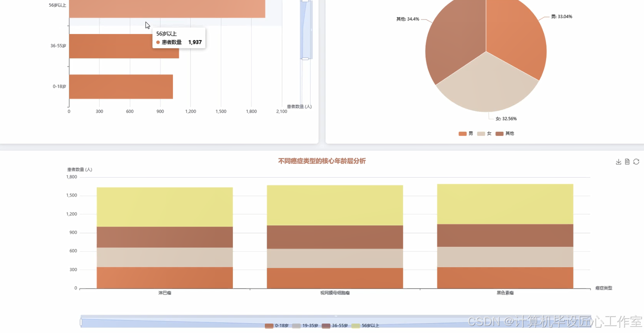Click the orange segment of 黑色素瘤 bar
644x333 pixels.
tap(505, 278)
